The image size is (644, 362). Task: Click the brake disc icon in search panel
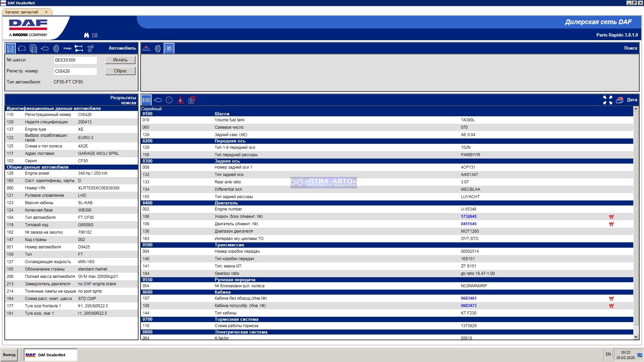click(x=158, y=49)
